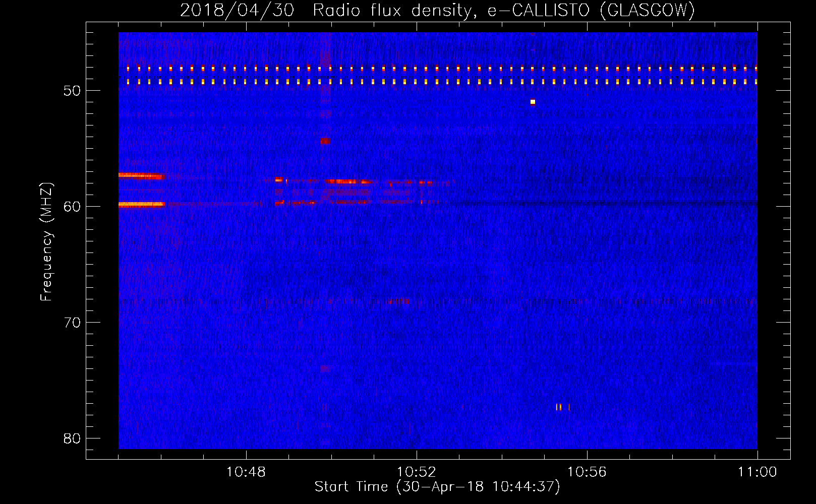816x504 pixels.
Task: Click the 80 frequency tick label
Action: [72, 438]
